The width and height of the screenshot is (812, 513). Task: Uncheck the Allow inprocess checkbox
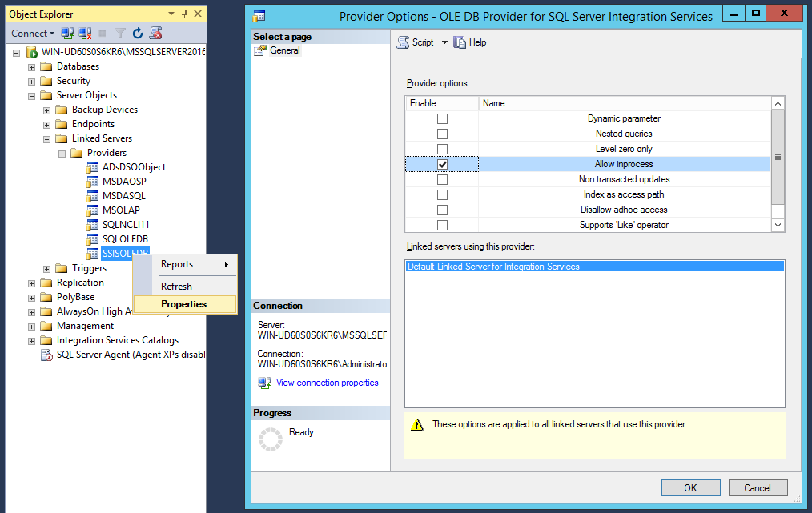tap(442, 165)
